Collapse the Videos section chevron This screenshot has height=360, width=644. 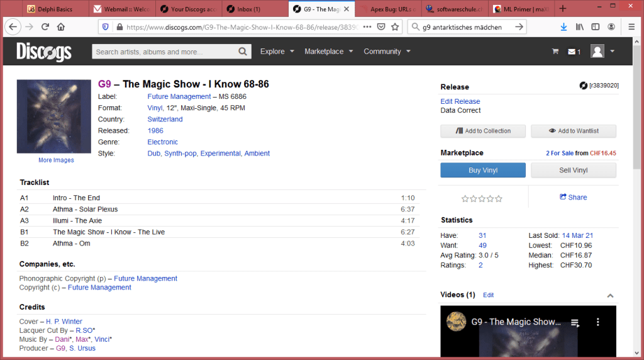click(610, 295)
